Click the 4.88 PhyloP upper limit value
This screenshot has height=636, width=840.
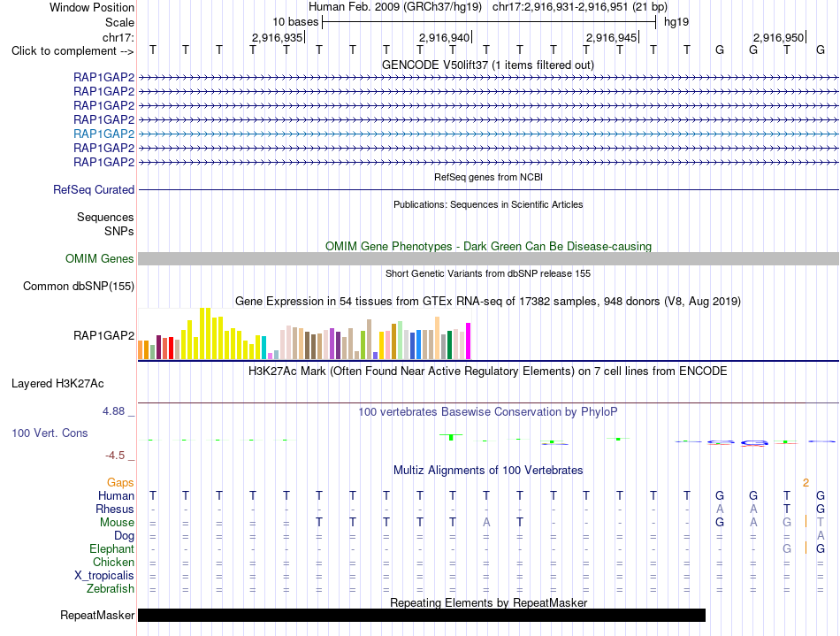coord(113,411)
